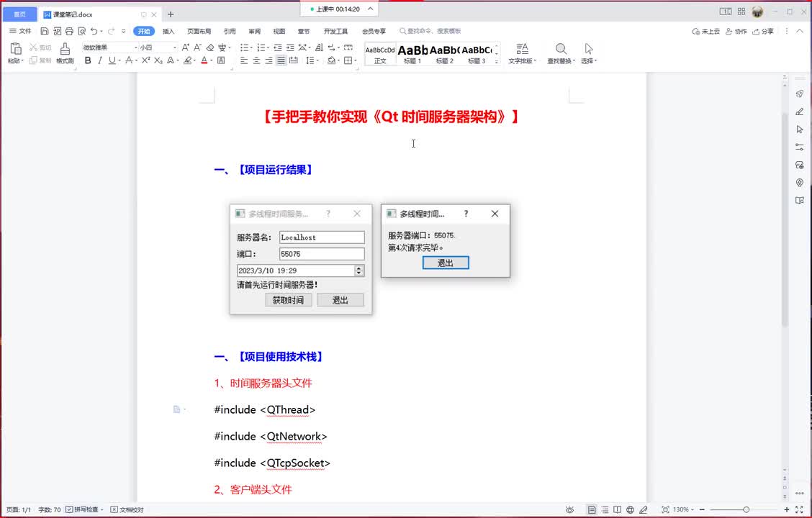812x518 pixels.
Task: Undo the last action
Action: tap(94, 31)
